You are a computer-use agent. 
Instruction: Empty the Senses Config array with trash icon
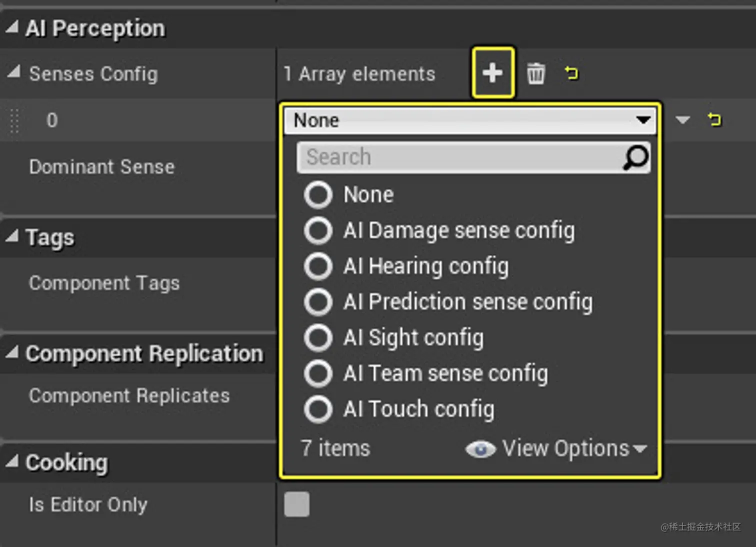coord(535,73)
